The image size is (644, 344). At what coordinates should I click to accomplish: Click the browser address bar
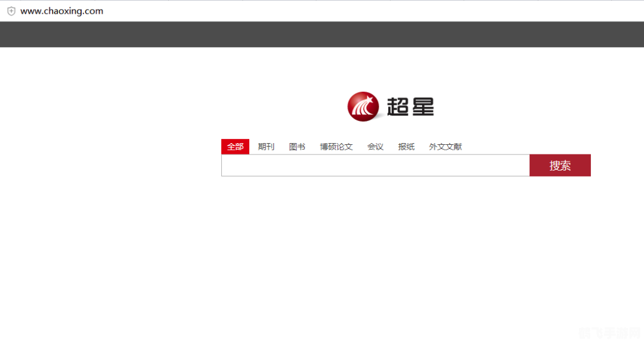click(239, 11)
